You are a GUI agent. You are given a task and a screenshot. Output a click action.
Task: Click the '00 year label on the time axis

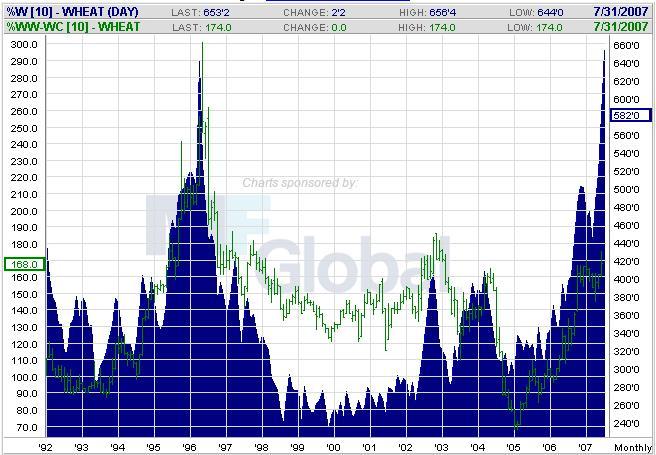tap(333, 446)
